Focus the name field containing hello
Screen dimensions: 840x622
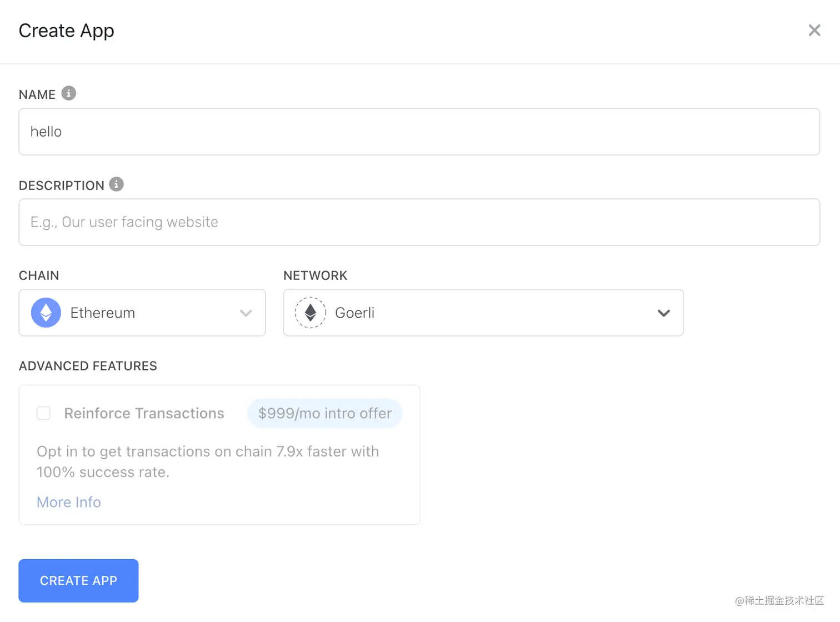(x=419, y=132)
